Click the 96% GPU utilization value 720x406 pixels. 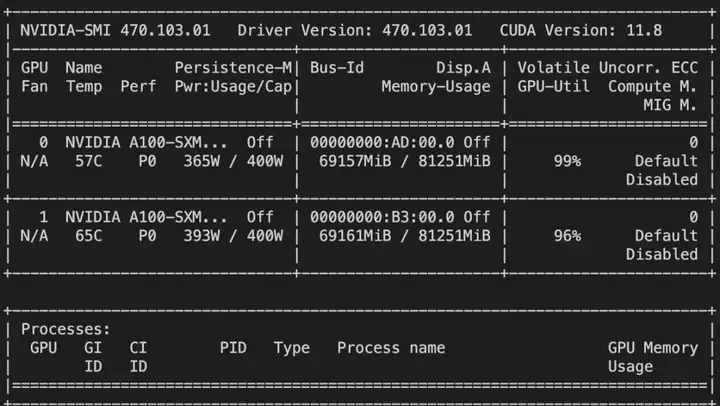[x=568, y=236]
